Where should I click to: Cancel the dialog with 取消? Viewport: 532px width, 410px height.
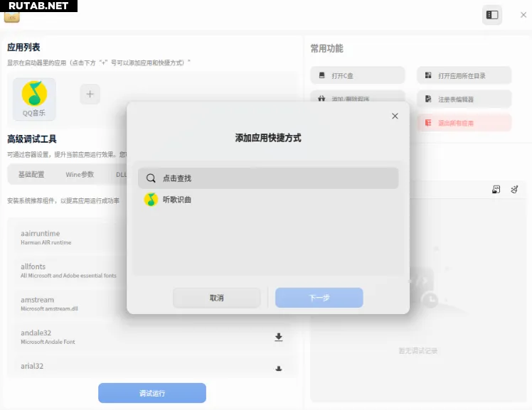217,298
